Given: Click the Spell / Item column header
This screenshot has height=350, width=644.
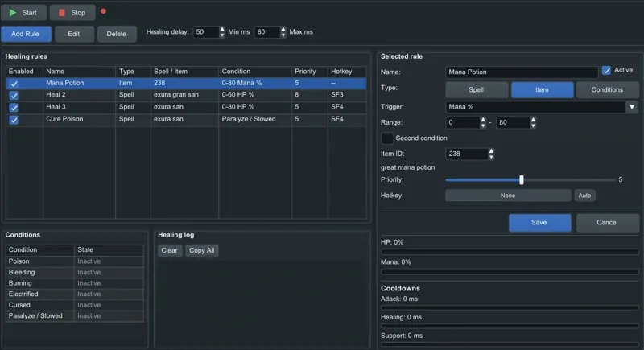Looking at the screenshot, I should tap(184, 72).
